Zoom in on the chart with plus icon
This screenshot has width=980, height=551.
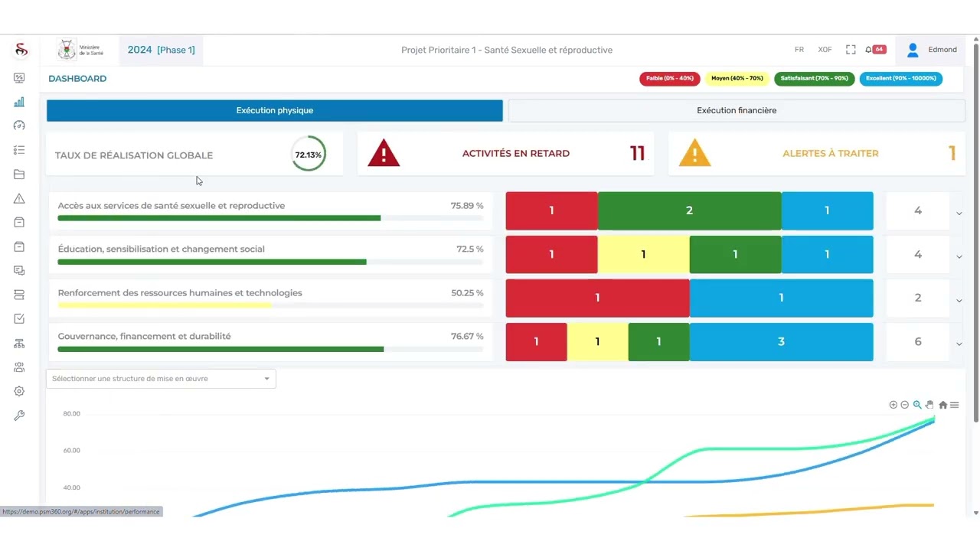pyautogui.click(x=893, y=405)
